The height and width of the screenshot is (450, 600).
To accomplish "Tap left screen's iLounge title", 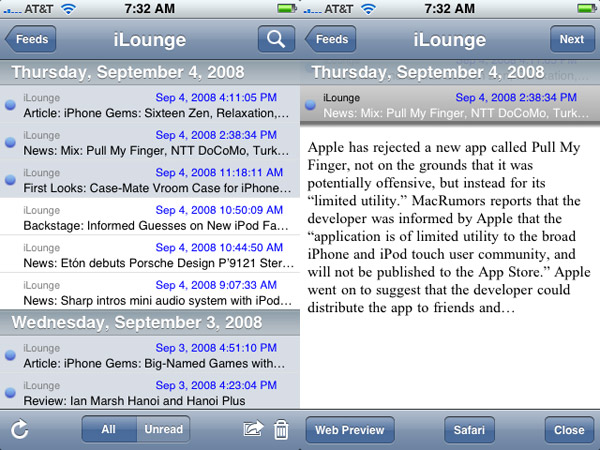I will pyautogui.click(x=150, y=39).
